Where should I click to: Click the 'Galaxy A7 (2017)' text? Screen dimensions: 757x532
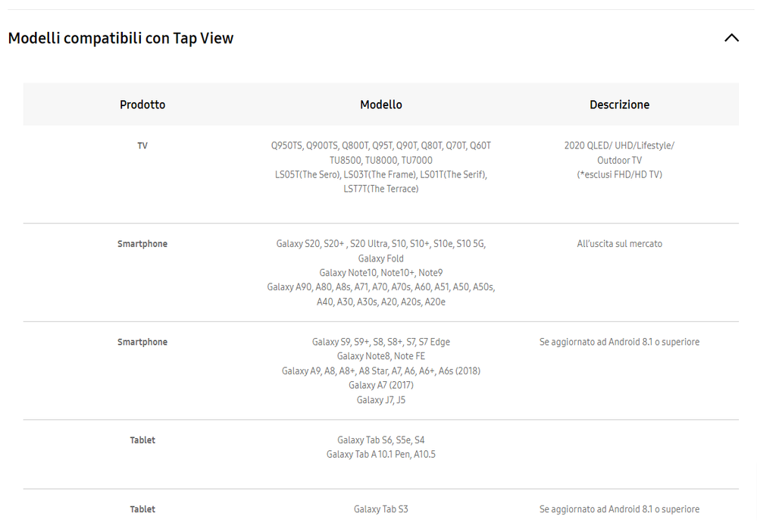point(381,385)
